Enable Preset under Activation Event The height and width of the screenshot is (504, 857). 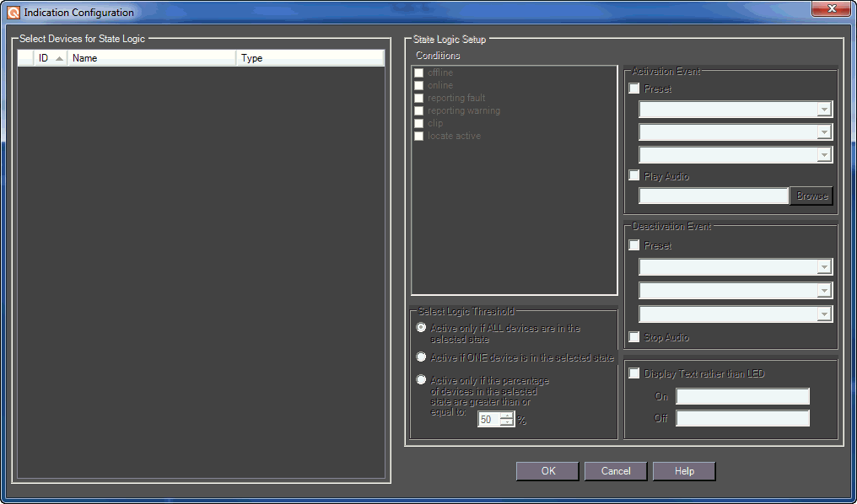(634, 89)
